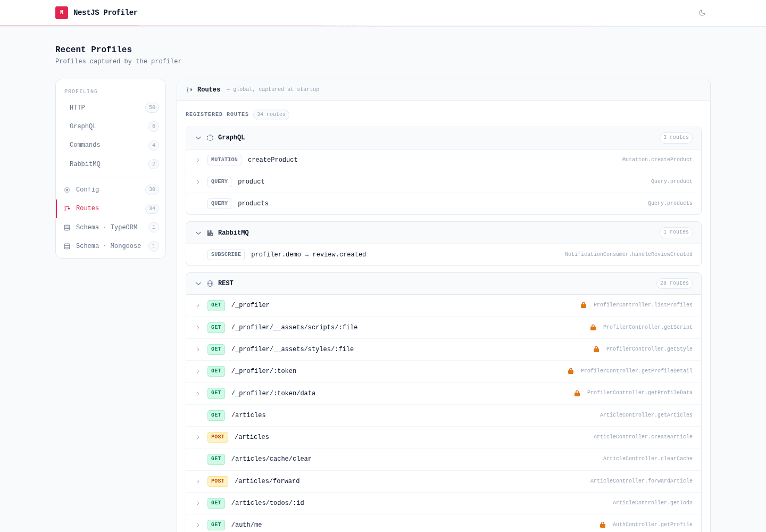Open the Commands profiling section
Viewport: 766px width, 532px height.
click(x=111, y=145)
